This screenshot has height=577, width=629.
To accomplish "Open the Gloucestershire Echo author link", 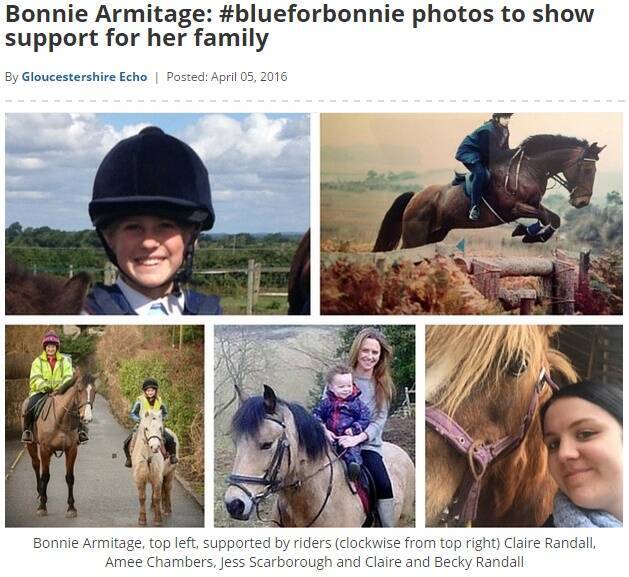I will tap(84, 77).
